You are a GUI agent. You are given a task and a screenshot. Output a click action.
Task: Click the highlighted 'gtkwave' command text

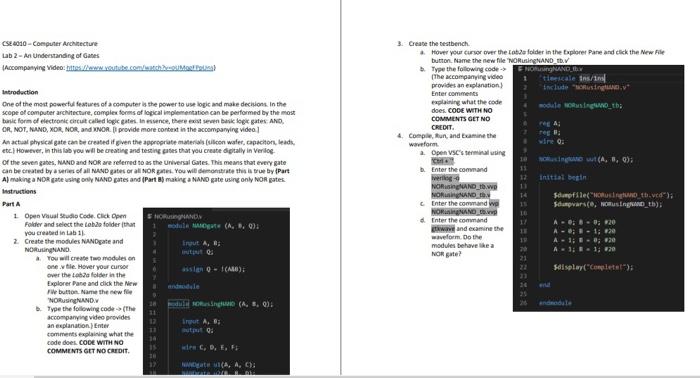click(x=443, y=228)
